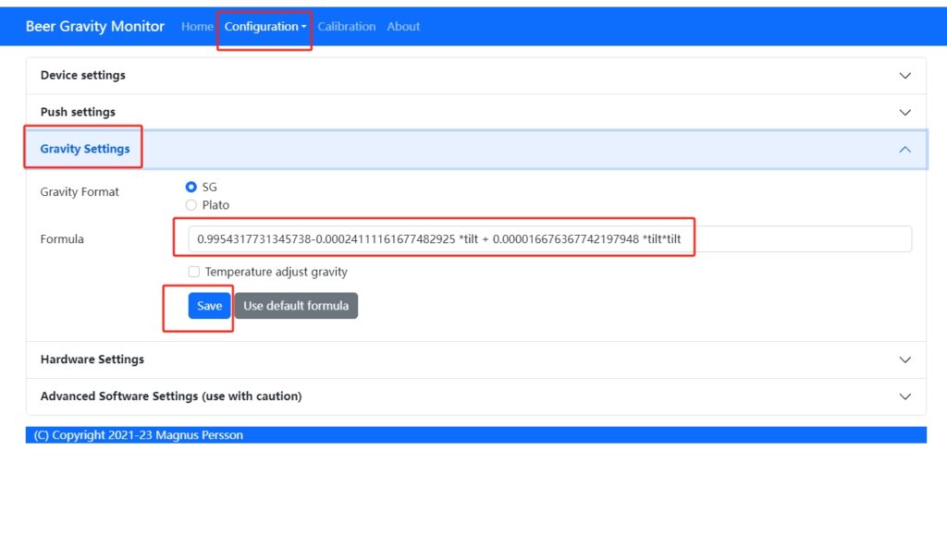Screen dimensions: 947x560
Task: Expand Advanced Software Settings section title
Action: click(x=171, y=396)
